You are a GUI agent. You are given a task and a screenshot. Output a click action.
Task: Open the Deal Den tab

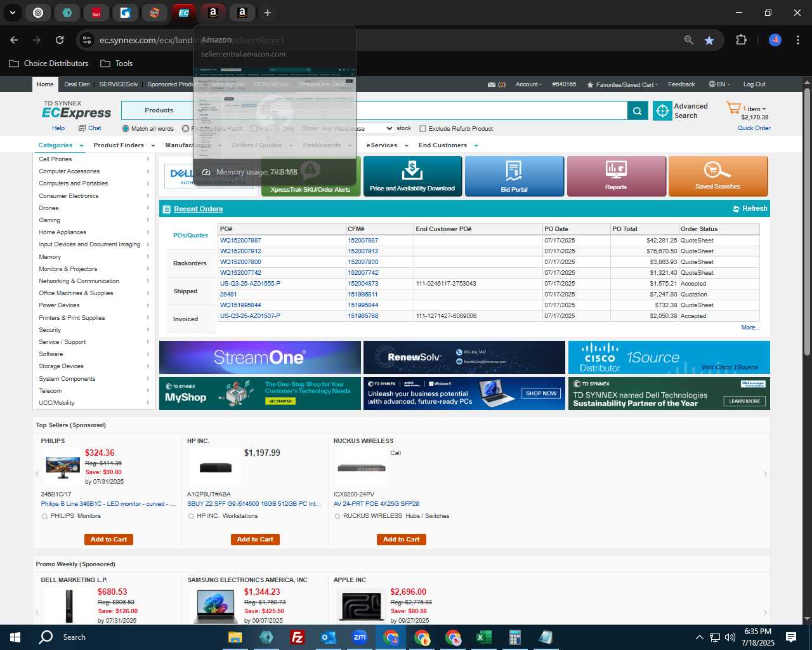[77, 84]
